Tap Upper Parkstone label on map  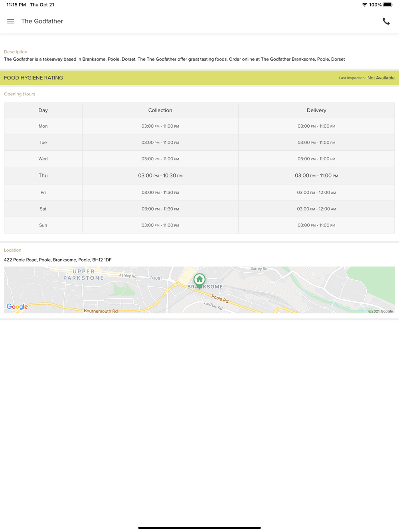pyautogui.click(x=84, y=275)
